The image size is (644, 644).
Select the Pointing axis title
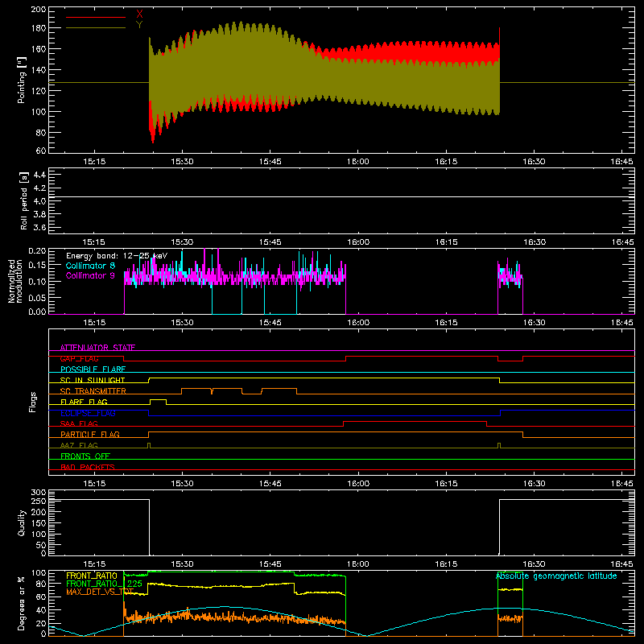pos(22,80)
